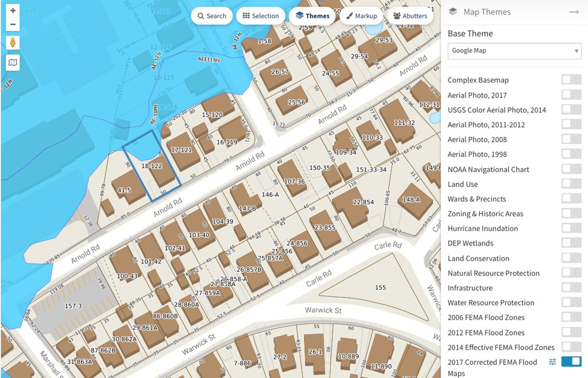
Task: Click parcel label 41-5
Action: tap(124, 190)
